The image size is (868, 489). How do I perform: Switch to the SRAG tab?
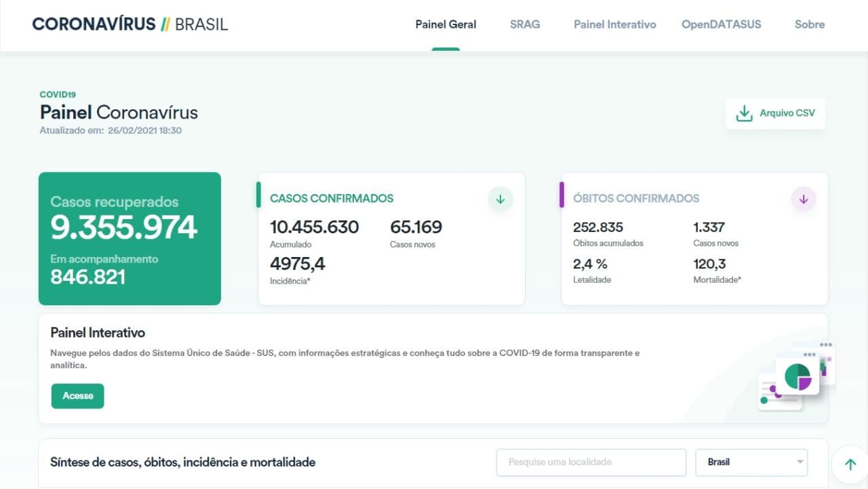click(525, 24)
